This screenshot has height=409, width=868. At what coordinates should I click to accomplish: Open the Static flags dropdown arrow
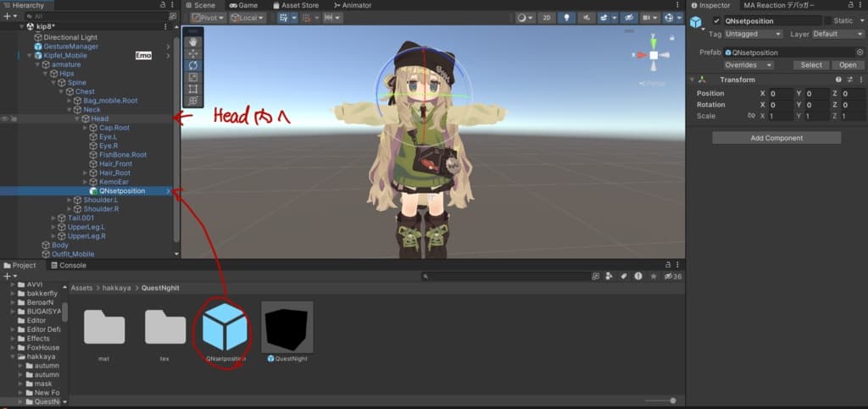point(861,21)
